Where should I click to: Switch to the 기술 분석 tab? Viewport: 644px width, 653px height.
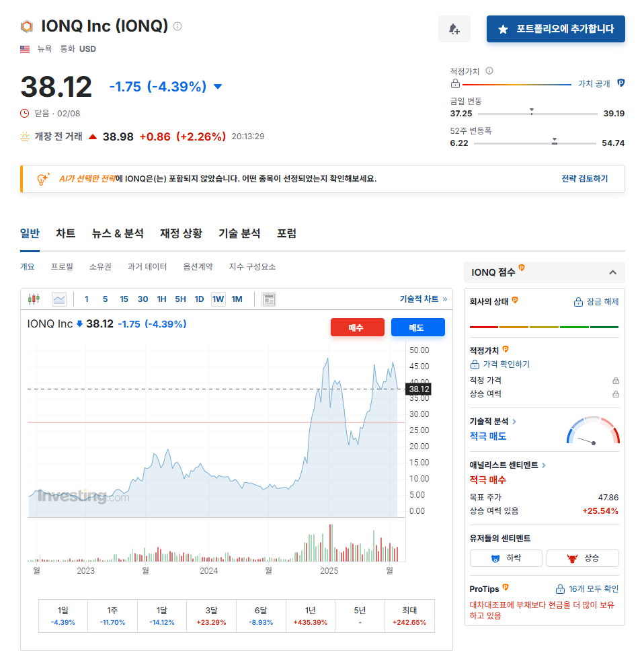239,233
